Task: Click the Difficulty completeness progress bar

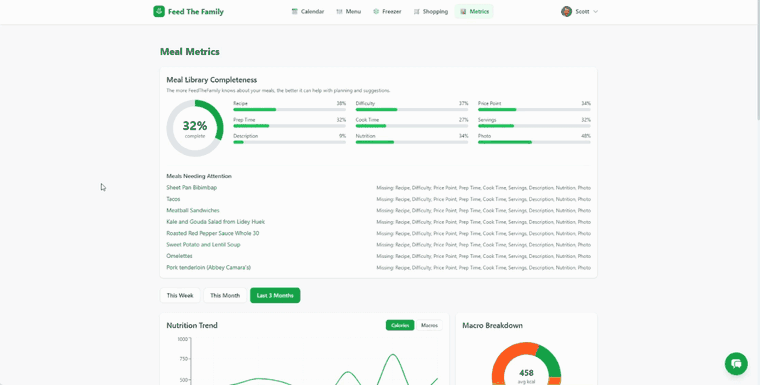Action: pyautogui.click(x=412, y=110)
